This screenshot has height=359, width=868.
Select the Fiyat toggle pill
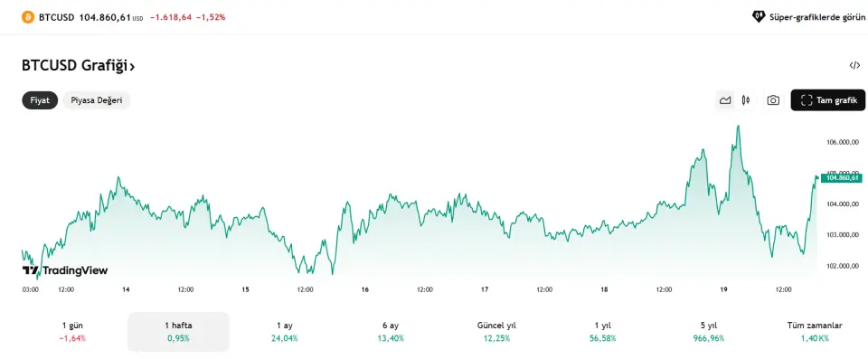pyautogui.click(x=40, y=100)
